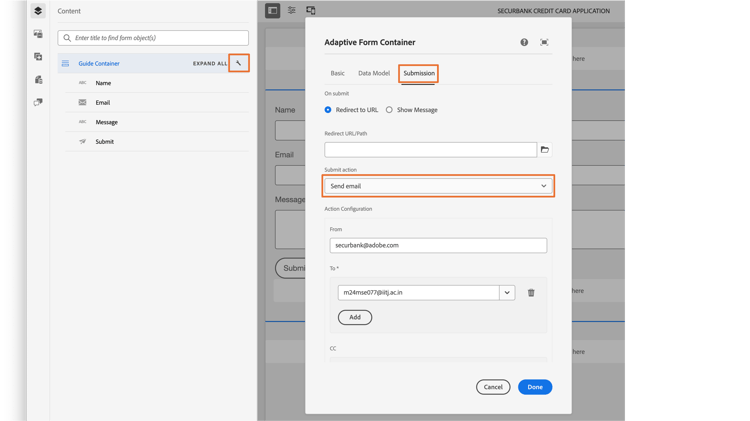
Task: Click the Cancel button
Action: tap(493, 387)
